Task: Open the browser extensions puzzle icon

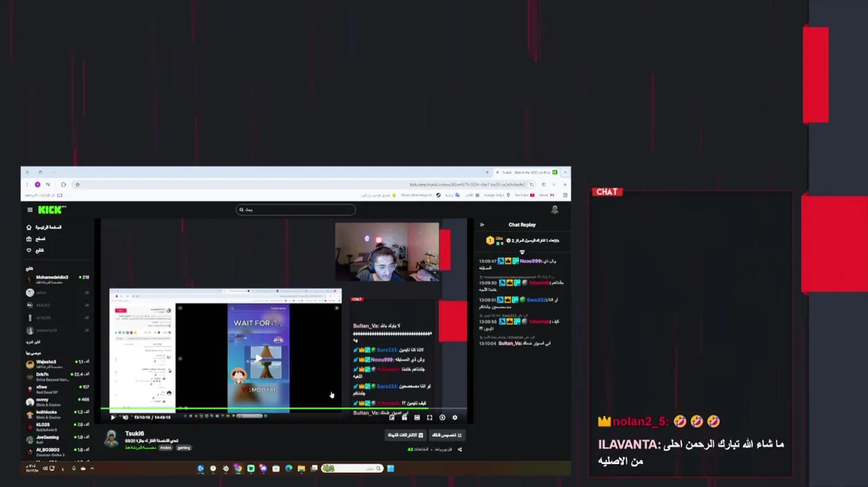Action: pyautogui.click(x=64, y=185)
